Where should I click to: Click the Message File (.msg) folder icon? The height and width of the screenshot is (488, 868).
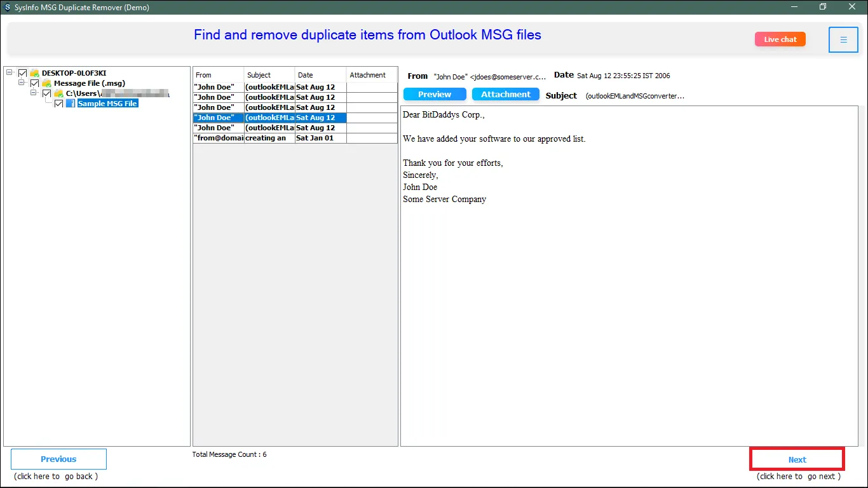point(47,83)
